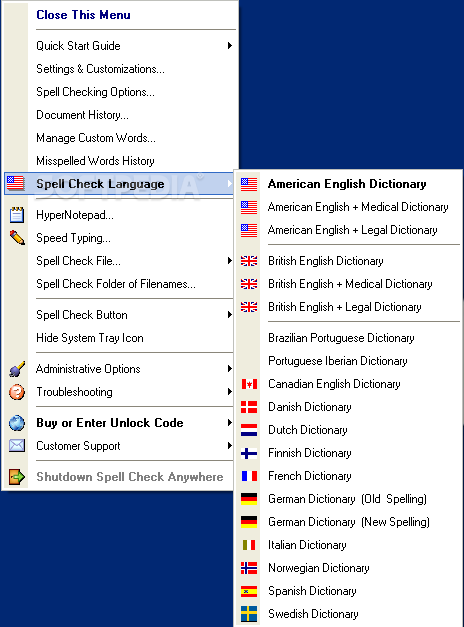Select French Dictionary
The image size is (464, 627).
(x=310, y=476)
